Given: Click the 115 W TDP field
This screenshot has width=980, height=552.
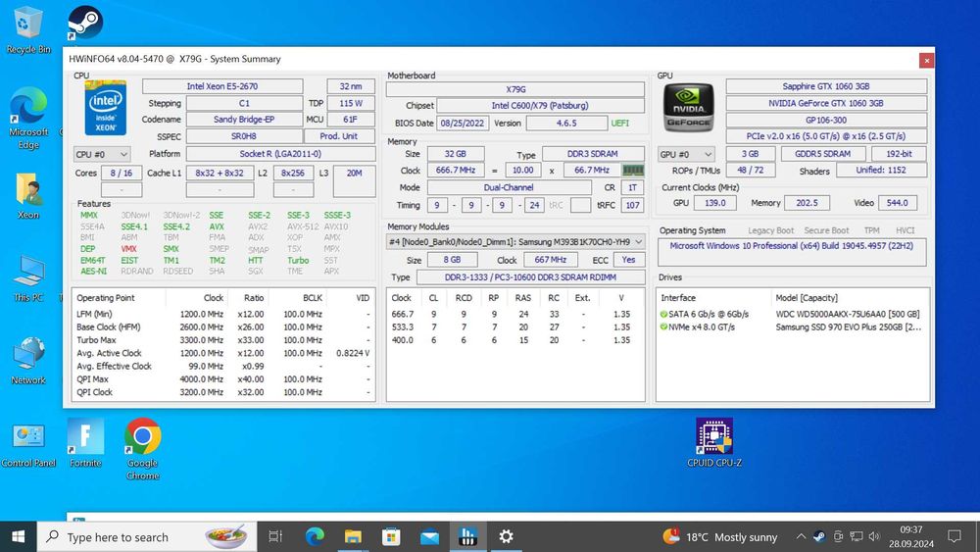Looking at the screenshot, I should click(x=351, y=103).
